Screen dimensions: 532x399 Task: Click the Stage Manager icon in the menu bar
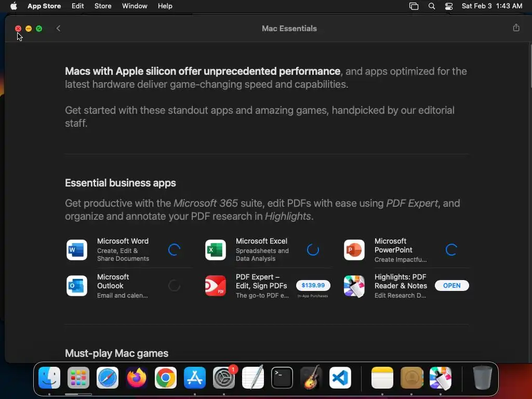(x=414, y=6)
